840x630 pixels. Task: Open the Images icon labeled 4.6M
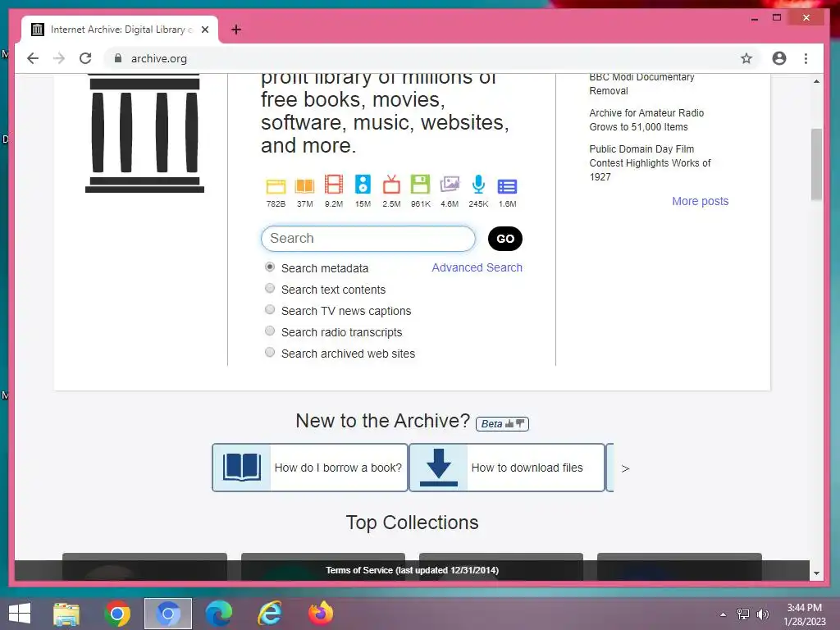tap(450, 185)
